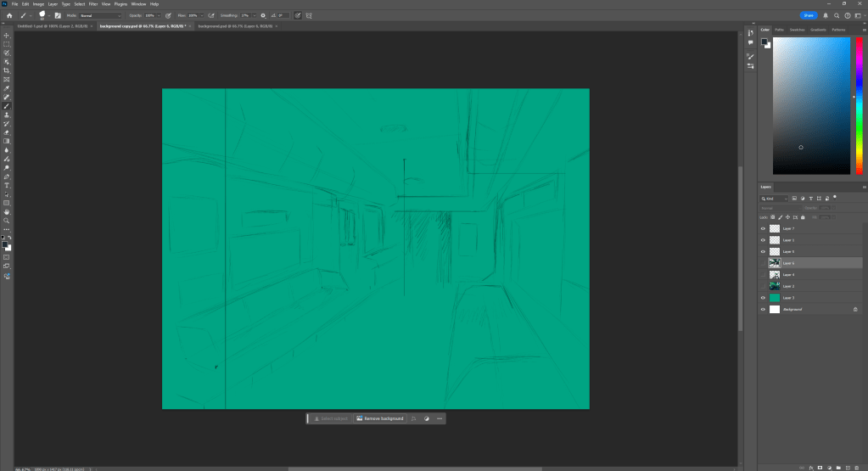Select the Crop tool
868x471 pixels.
7,70
